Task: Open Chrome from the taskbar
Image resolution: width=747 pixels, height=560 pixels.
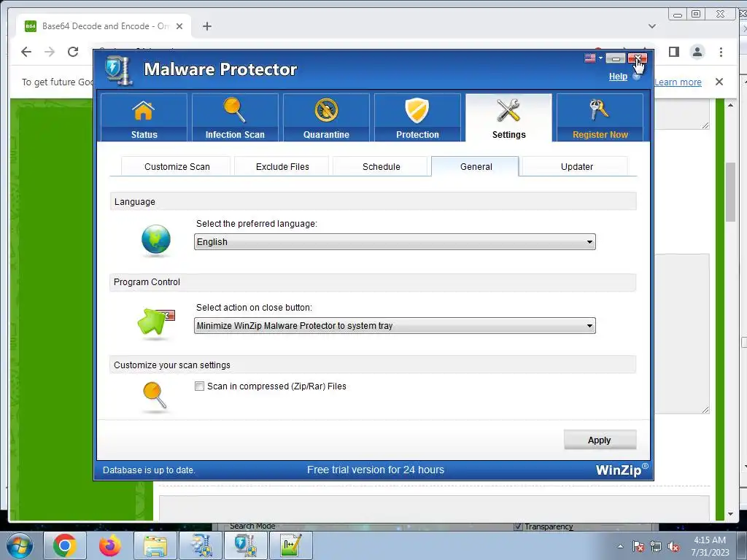Action: pos(65,545)
